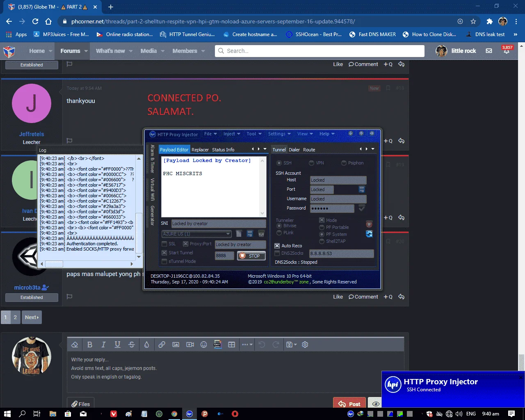Click the red Post button
The image size is (525, 420).
pyautogui.click(x=349, y=404)
